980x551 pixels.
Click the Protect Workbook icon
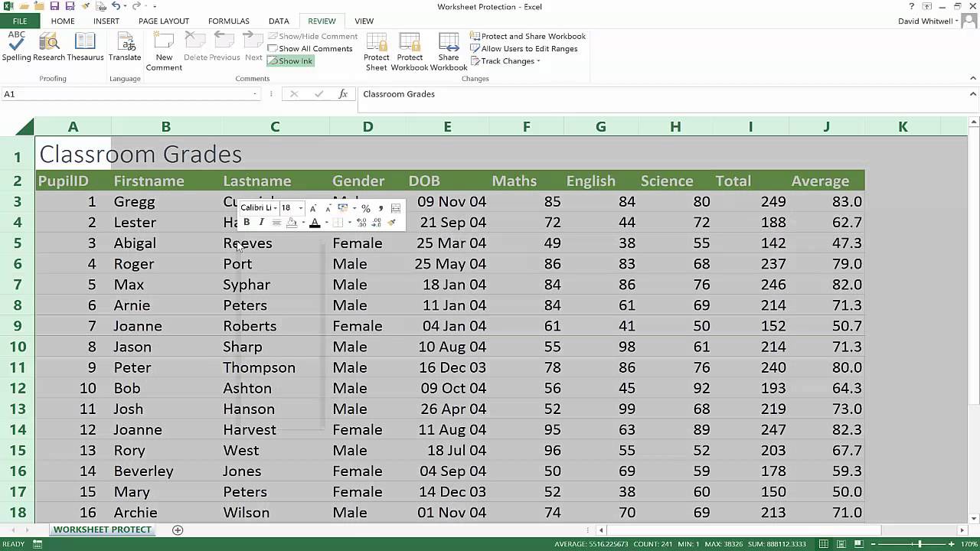coord(410,51)
